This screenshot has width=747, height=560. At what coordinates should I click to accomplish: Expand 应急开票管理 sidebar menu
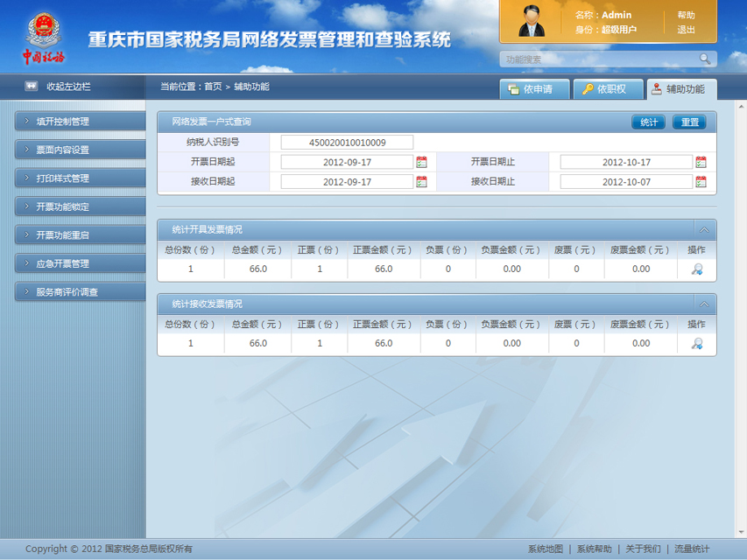(80, 263)
